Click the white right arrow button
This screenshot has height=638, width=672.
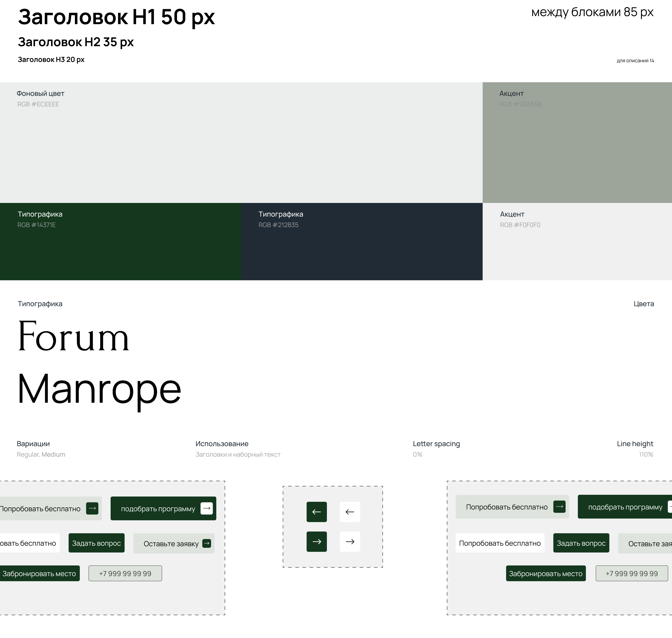click(x=350, y=541)
